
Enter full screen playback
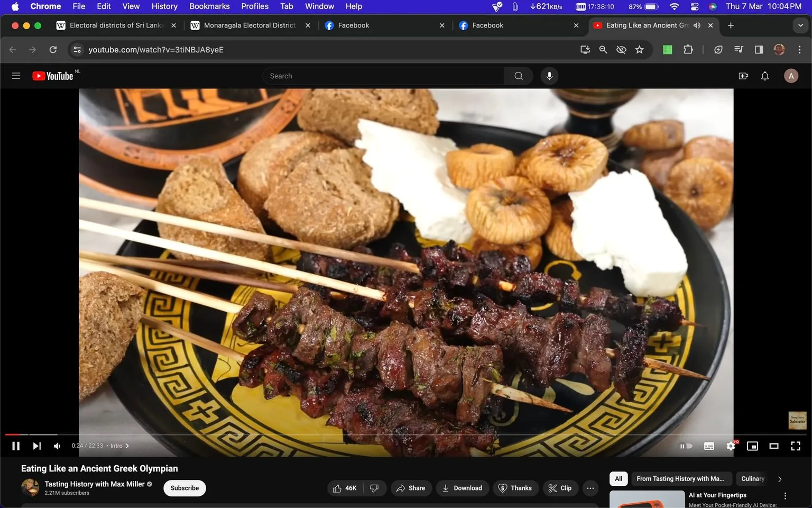(796, 446)
